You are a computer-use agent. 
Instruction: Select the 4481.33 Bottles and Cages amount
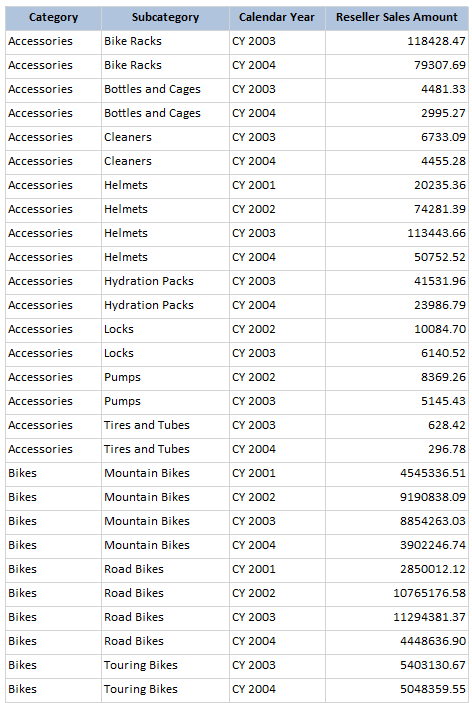coord(397,90)
